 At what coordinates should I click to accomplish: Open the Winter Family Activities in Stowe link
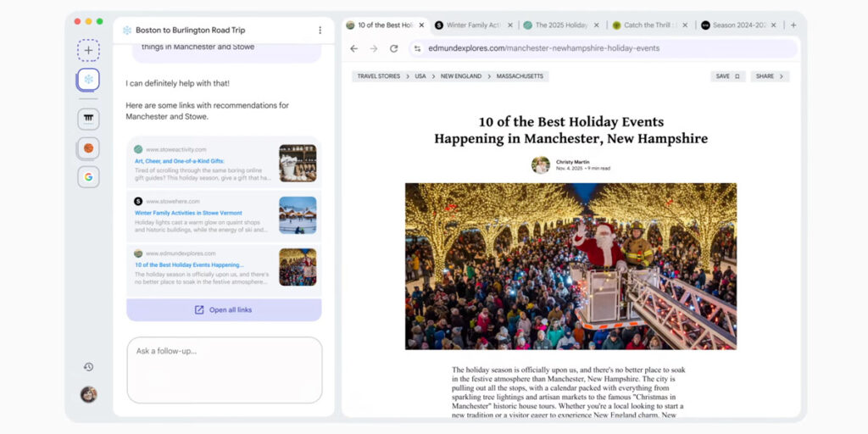[188, 213]
